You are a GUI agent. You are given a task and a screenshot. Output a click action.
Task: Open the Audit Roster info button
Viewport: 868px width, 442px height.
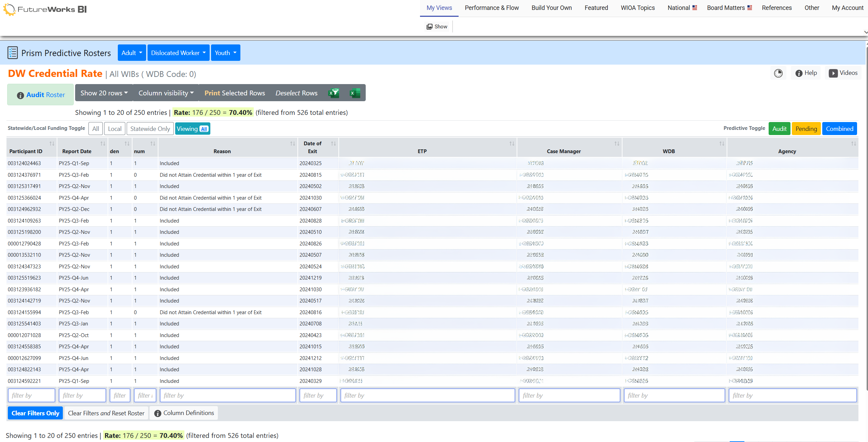click(x=41, y=95)
